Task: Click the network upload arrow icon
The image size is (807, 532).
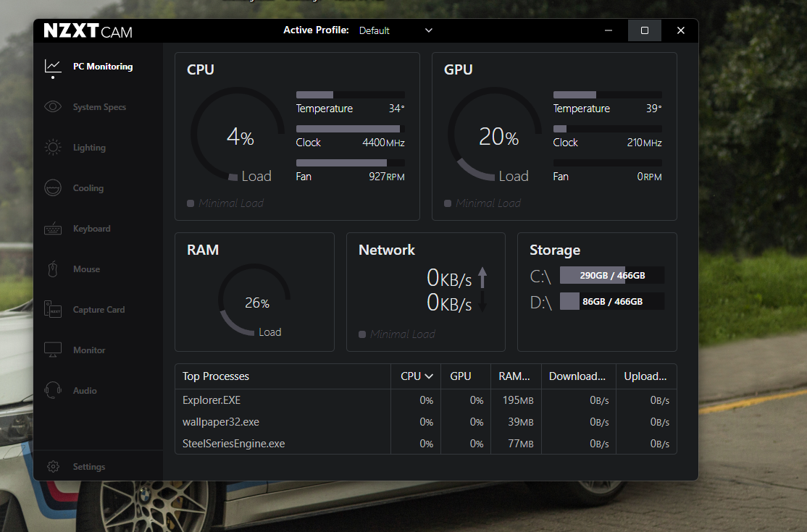Action: (482, 277)
